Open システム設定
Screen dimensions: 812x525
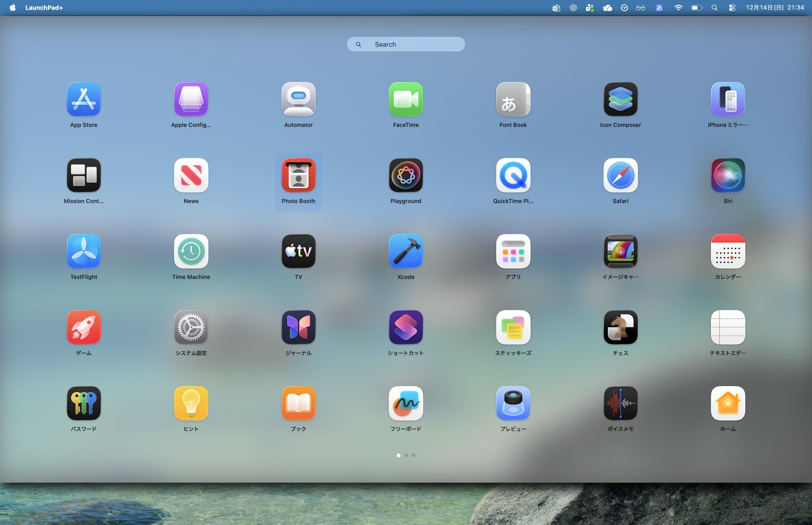(191, 327)
